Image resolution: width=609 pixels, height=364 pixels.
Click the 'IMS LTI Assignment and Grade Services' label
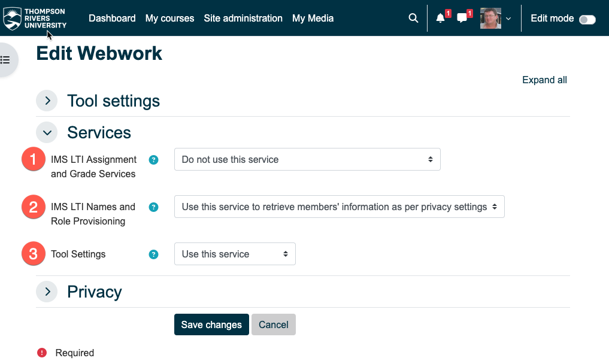pos(93,166)
